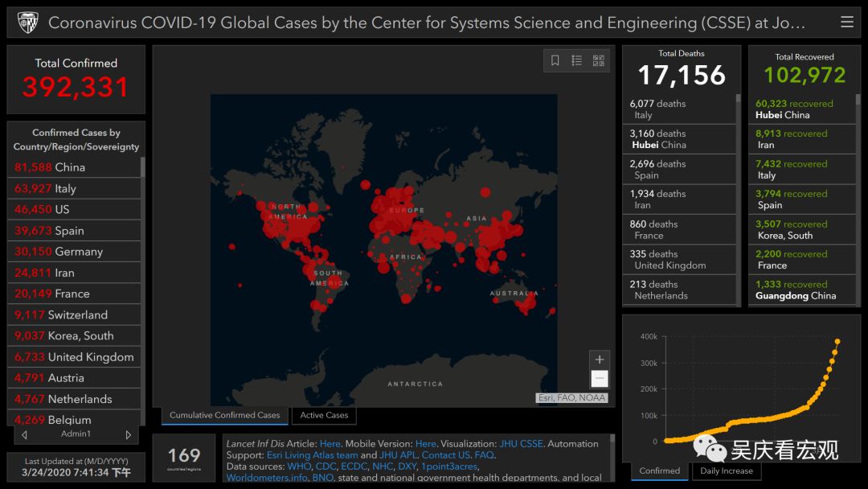868x489 pixels.
Task: Select Germany in the confirmed cases list
Action: click(74, 252)
